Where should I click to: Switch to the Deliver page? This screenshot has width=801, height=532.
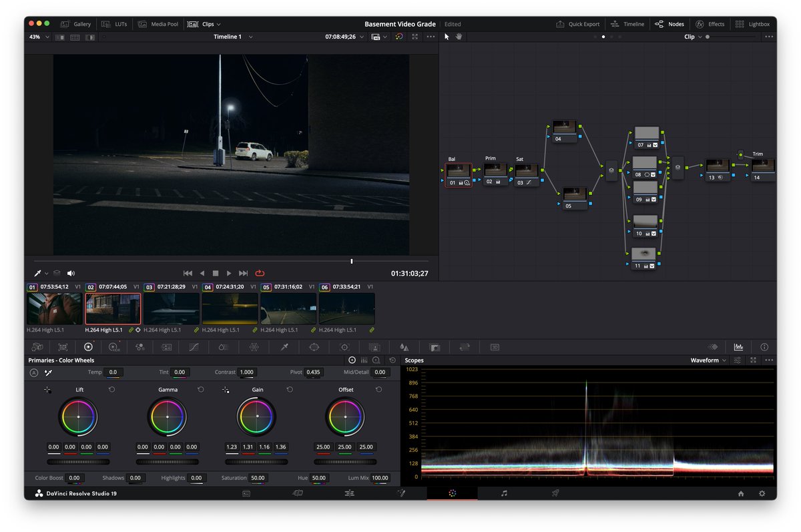coord(555,493)
